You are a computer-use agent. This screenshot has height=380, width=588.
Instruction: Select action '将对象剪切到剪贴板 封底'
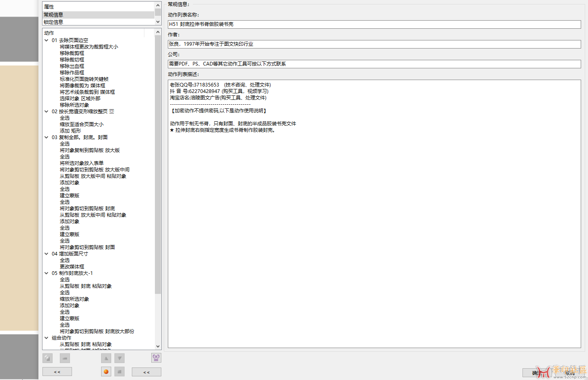(87, 209)
